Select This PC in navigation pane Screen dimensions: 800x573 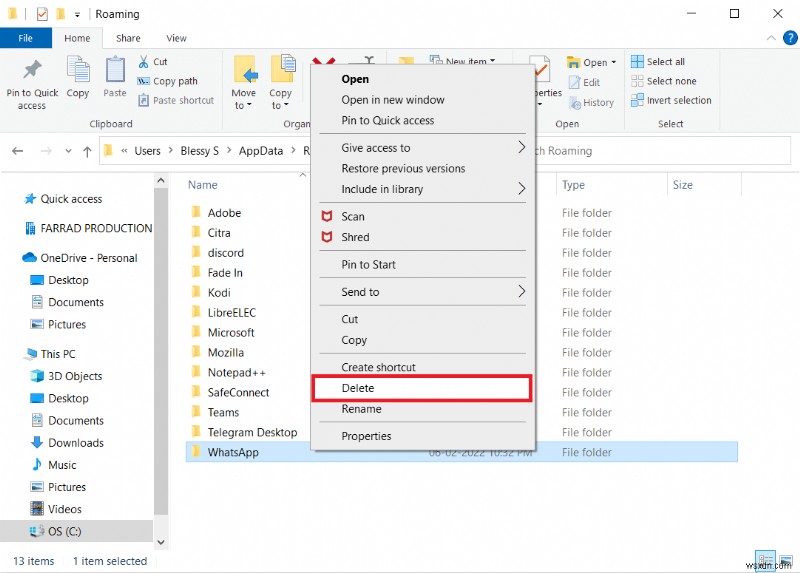click(51, 354)
